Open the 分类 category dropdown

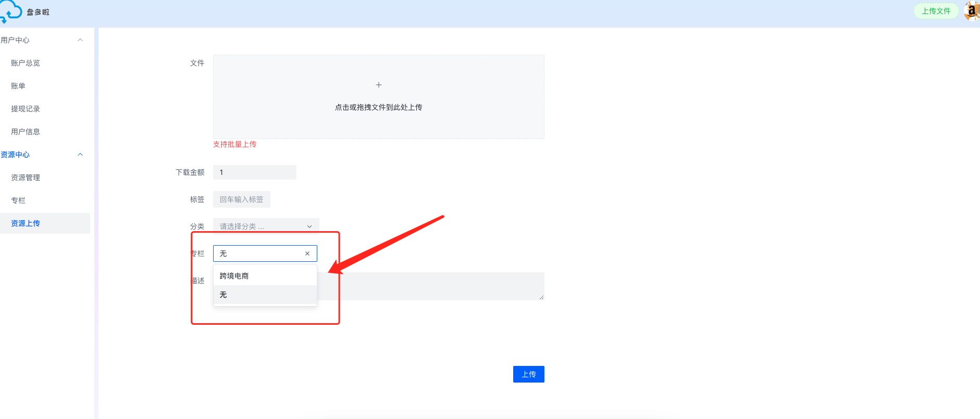tap(266, 226)
